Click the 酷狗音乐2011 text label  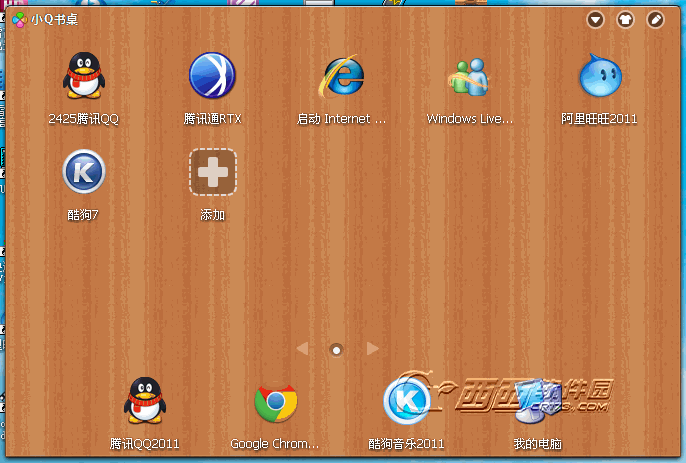(x=406, y=444)
